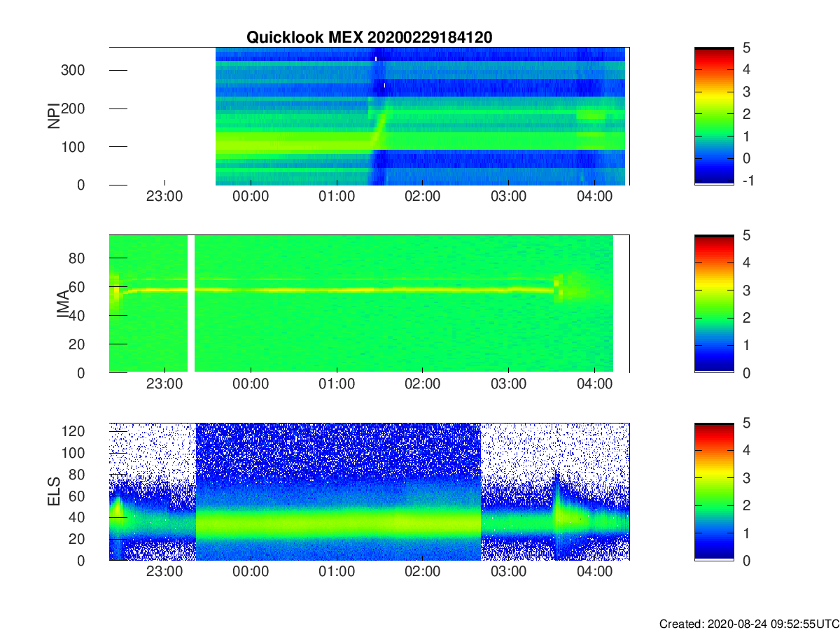Click the "03:00" label under IMA panel

click(508, 384)
